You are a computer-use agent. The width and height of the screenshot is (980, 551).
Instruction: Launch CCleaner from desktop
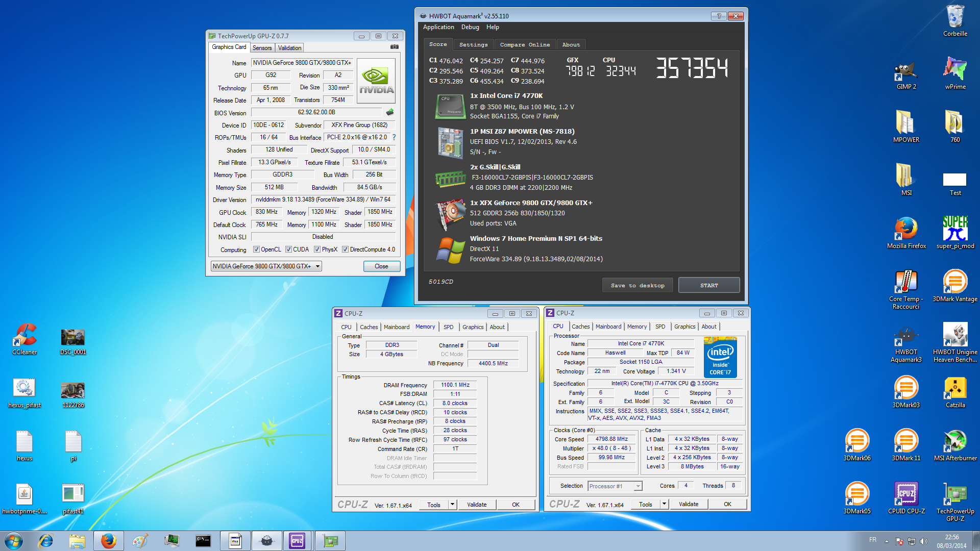pyautogui.click(x=24, y=339)
